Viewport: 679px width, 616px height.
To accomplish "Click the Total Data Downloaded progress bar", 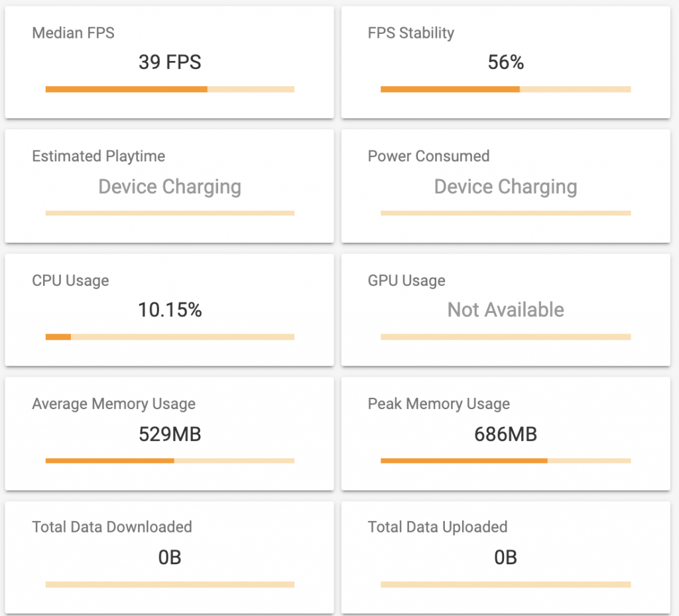I will coord(170,585).
